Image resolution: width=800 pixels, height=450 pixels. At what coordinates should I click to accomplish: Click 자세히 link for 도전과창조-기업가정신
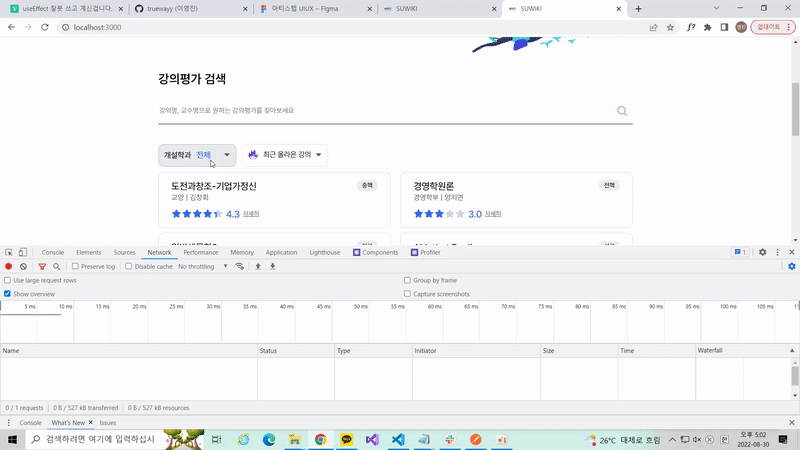251,214
